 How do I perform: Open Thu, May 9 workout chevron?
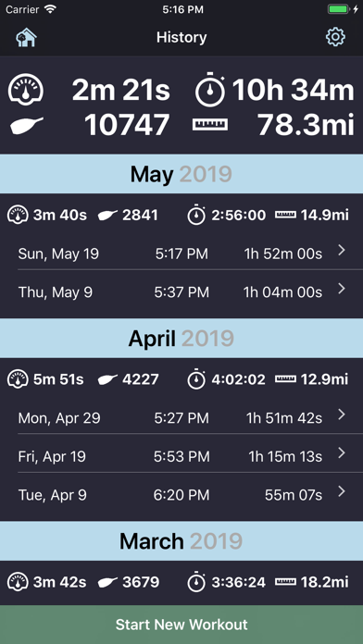pos(341,289)
